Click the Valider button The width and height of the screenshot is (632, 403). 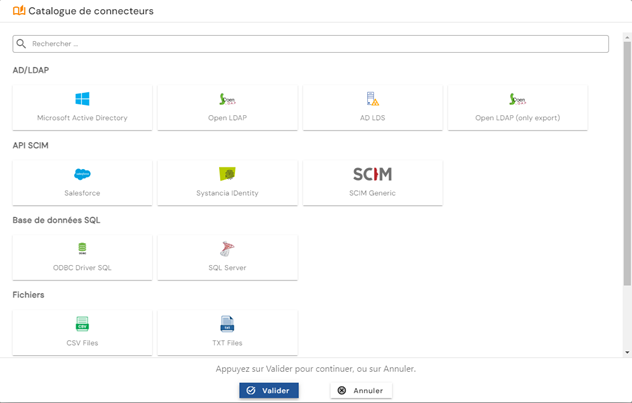[269, 391]
